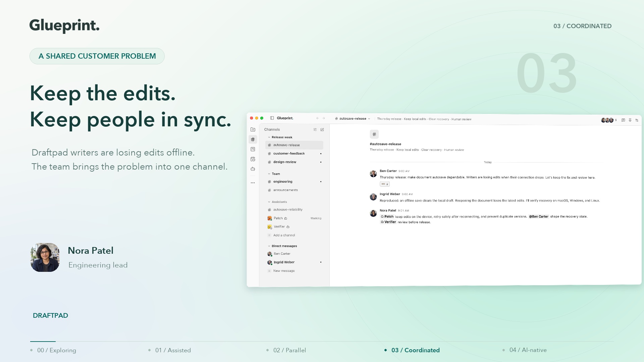Open the autosave-release dropdown in title bar

click(353, 119)
